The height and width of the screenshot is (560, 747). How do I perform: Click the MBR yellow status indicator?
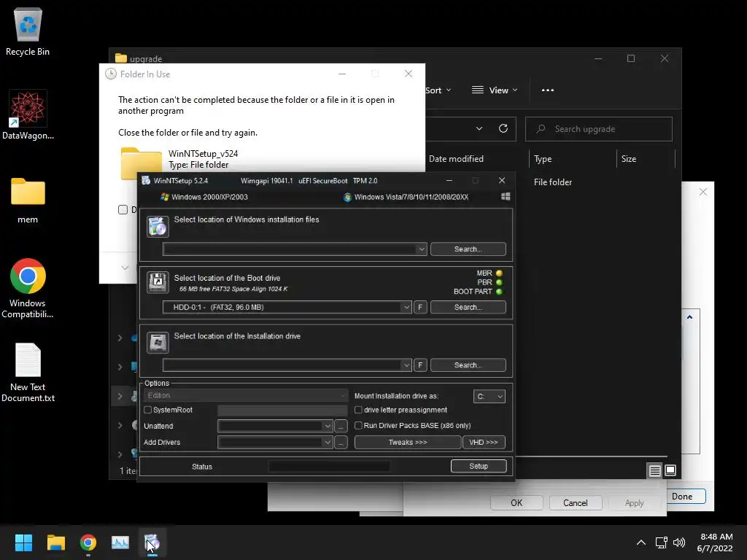click(499, 273)
